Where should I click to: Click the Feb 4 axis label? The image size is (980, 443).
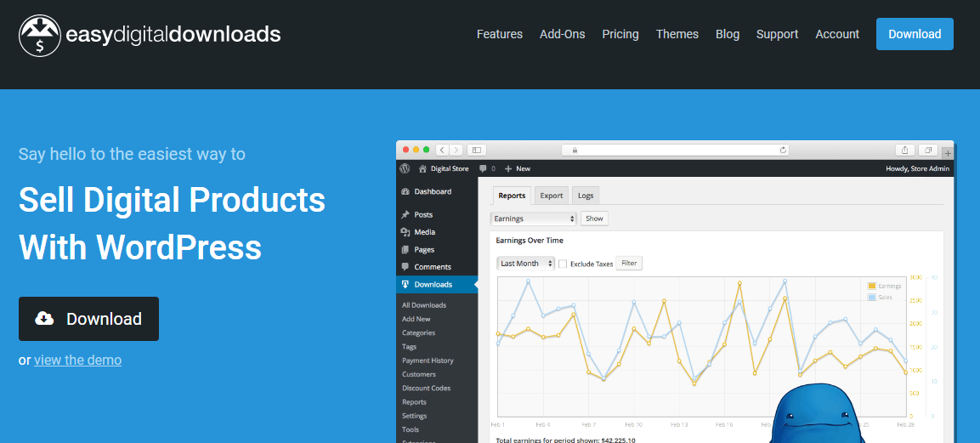coord(543,424)
